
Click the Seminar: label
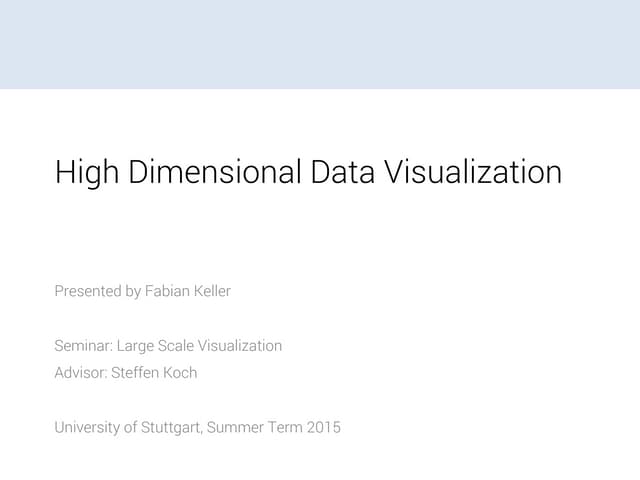[83, 346]
